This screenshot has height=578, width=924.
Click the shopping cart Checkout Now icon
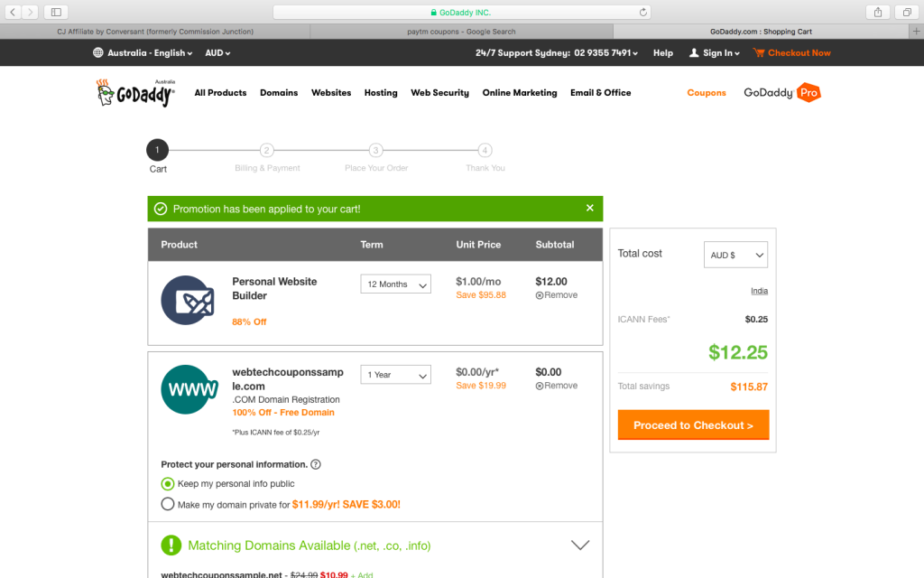pyautogui.click(x=758, y=53)
